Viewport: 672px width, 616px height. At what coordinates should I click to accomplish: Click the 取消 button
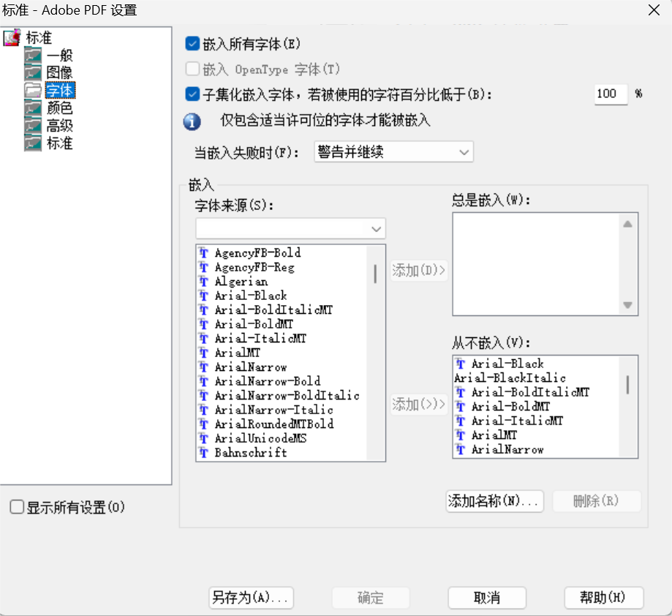point(487,598)
